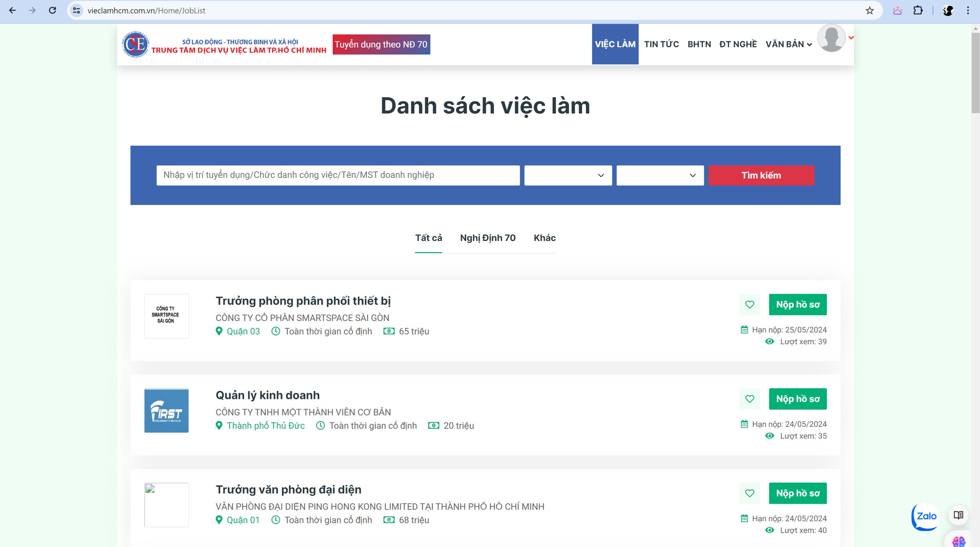This screenshot has height=547, width=980.
Task: Click the browser address bar URL
Action: tap(146, 10)
